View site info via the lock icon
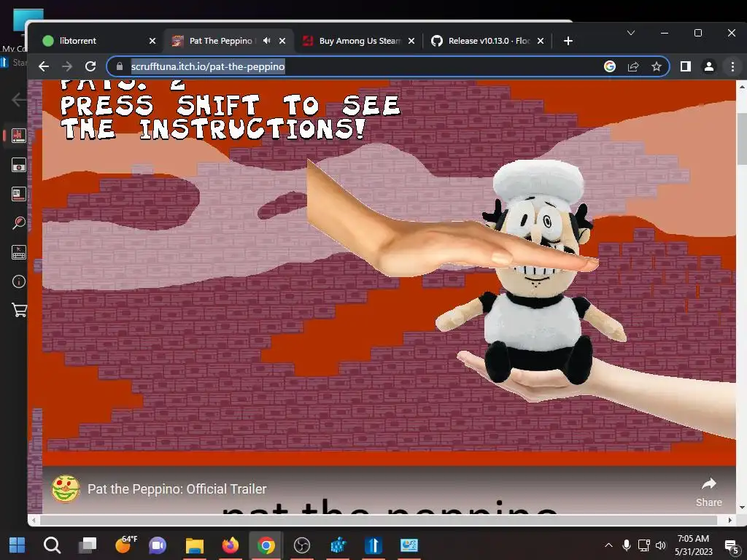This screenshot has height=560, width=747. coord(119,66)
